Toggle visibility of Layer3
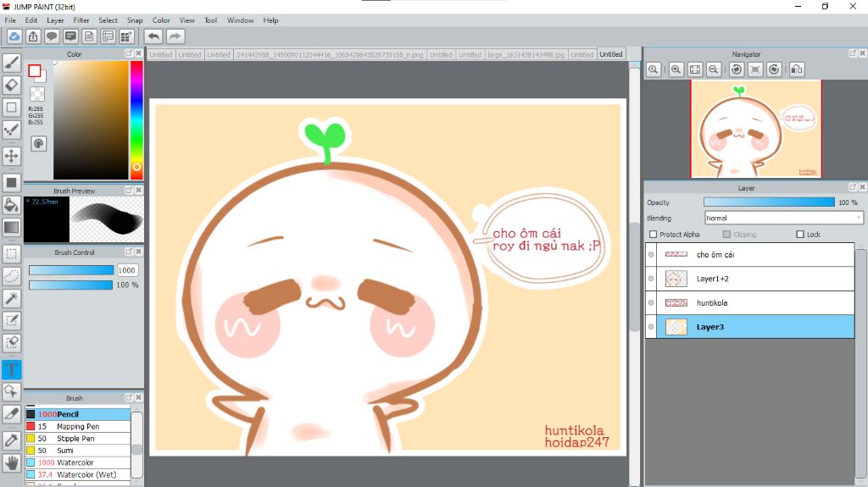Screen dimensions: 868x487 (x=652, y=327)
